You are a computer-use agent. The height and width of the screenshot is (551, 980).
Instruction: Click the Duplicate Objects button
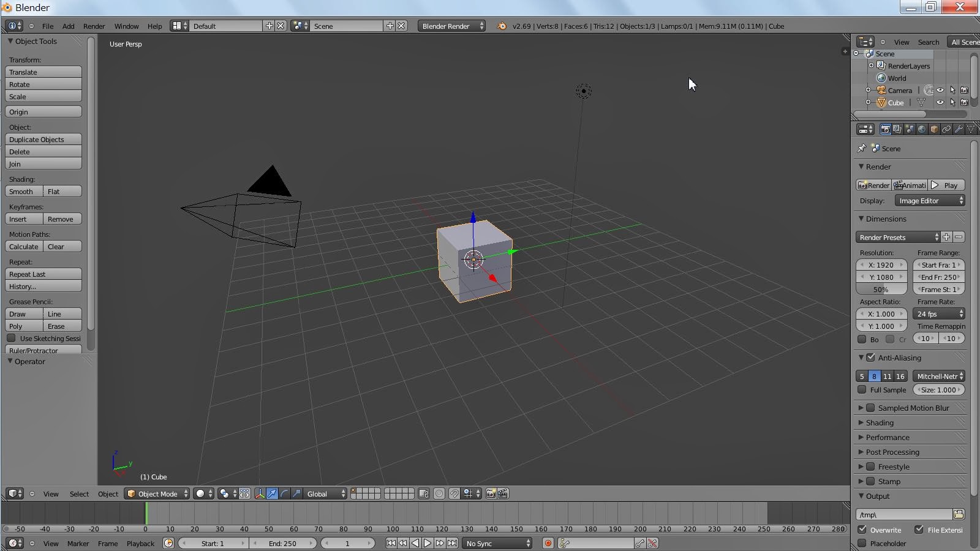click(43, 139)
